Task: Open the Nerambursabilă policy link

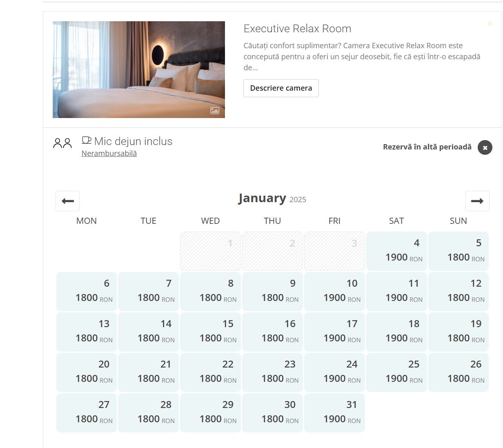Action: pyautogui.click(x=109, y=154)
